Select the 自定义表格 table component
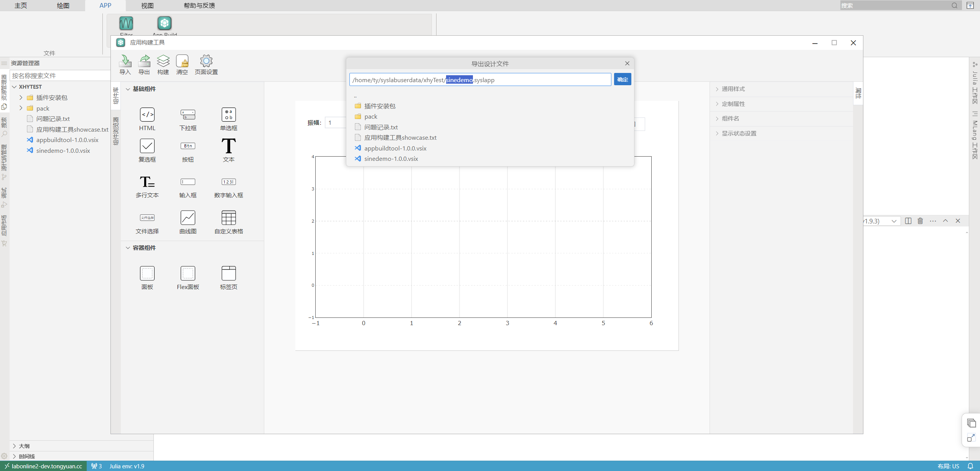This screenshot has height=471, width=980. pos(229,218)
